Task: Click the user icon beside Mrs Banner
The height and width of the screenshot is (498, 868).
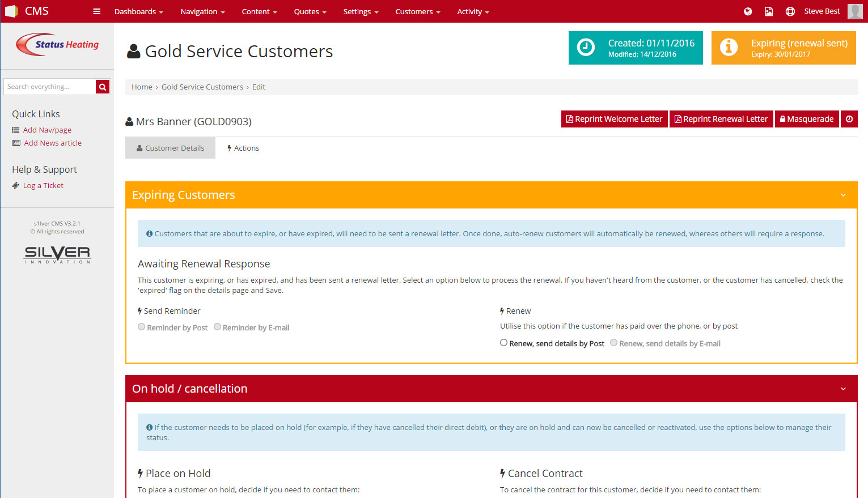Action: (x=129, y=121)
